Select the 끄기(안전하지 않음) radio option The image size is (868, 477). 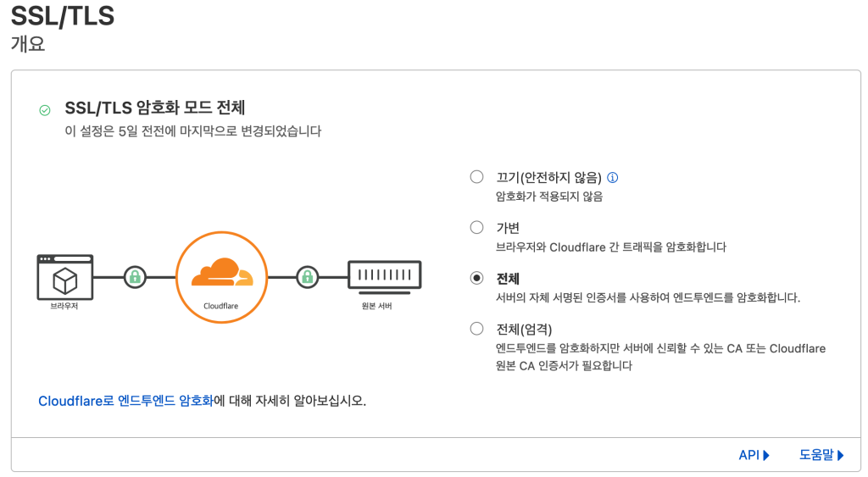click(x=476, y=178)
